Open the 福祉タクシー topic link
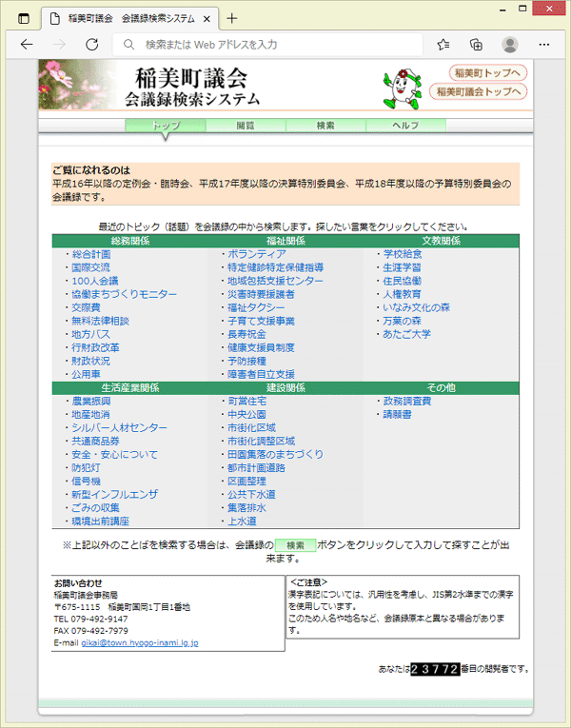 click(x=256, y=307)
